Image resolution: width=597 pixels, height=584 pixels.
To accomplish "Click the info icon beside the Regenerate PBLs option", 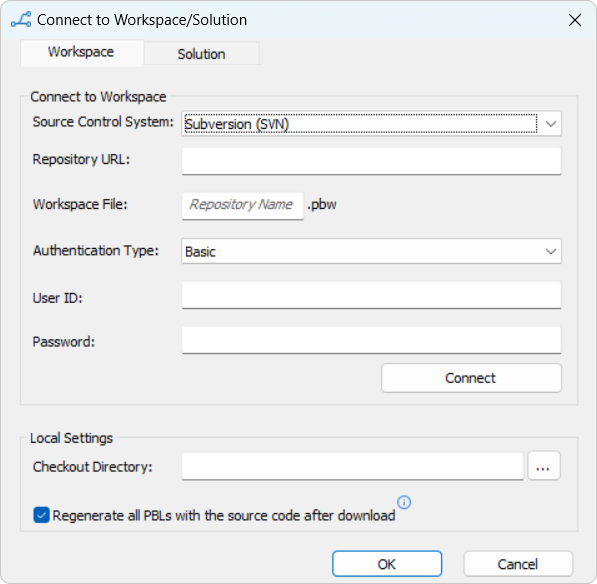I will click(404, 502).
